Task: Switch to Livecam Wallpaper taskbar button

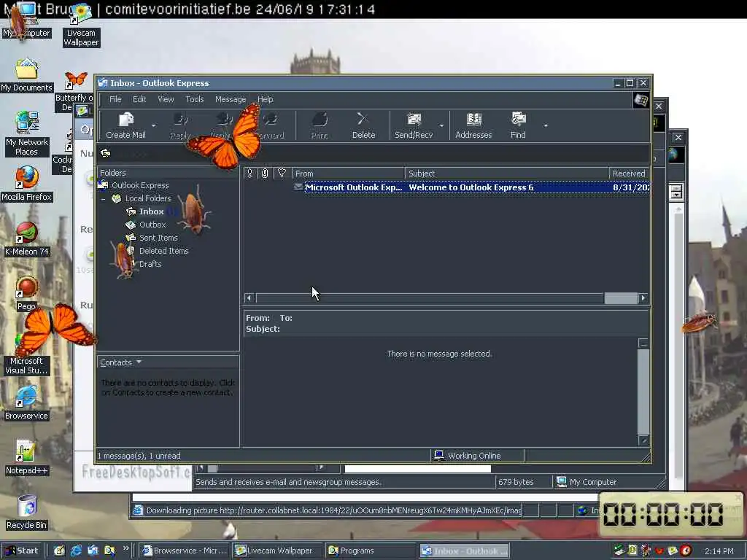Action: (x=277, y=551)
